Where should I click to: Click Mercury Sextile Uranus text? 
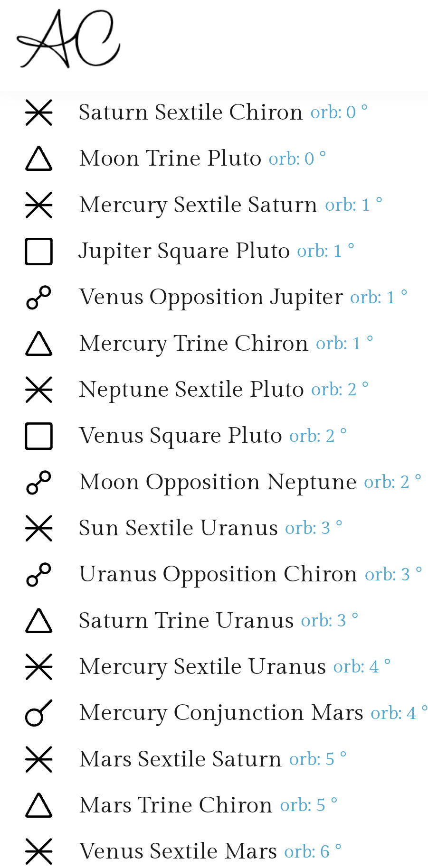pyautogui.click(x=203, y=667)
